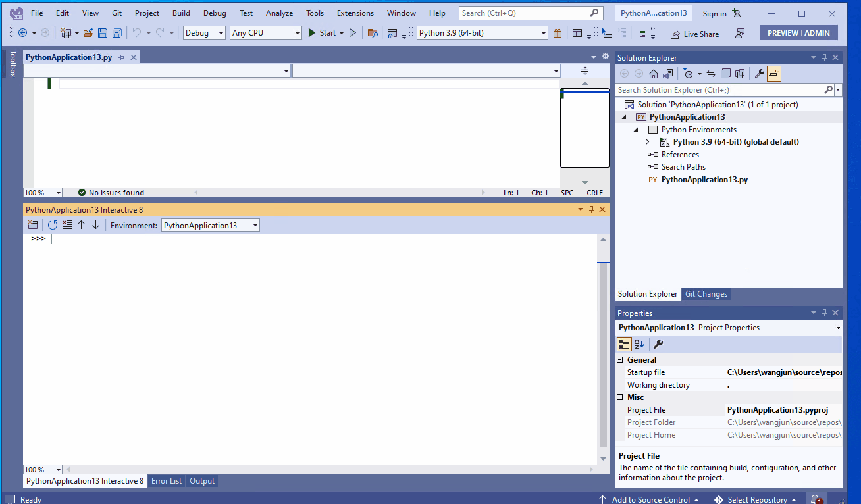861x504 pixels.
Task: Select the Save All icon
Action: click(x=117, y=33)
